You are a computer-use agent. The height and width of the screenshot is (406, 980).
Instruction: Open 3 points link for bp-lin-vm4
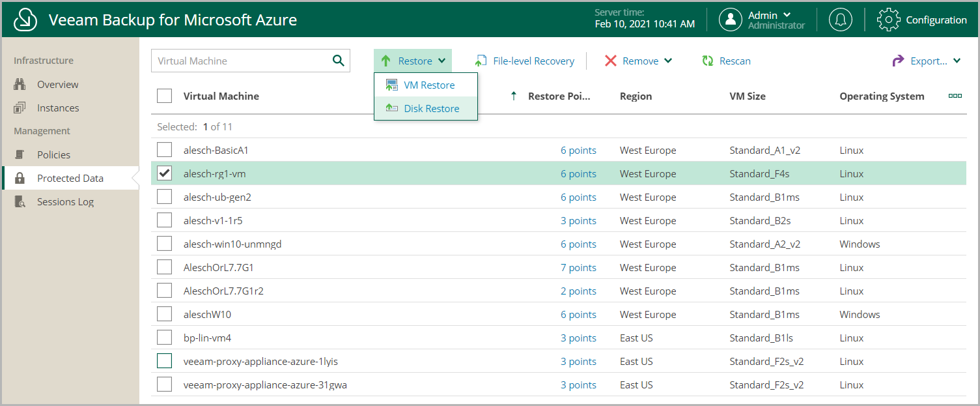[x=578, y=338]
